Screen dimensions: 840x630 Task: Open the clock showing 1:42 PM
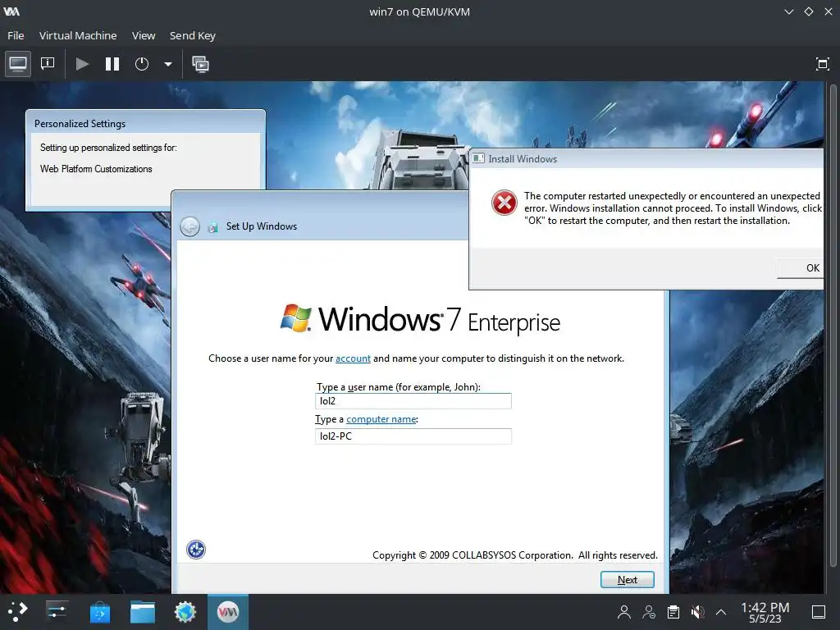(x=765, y=612)
